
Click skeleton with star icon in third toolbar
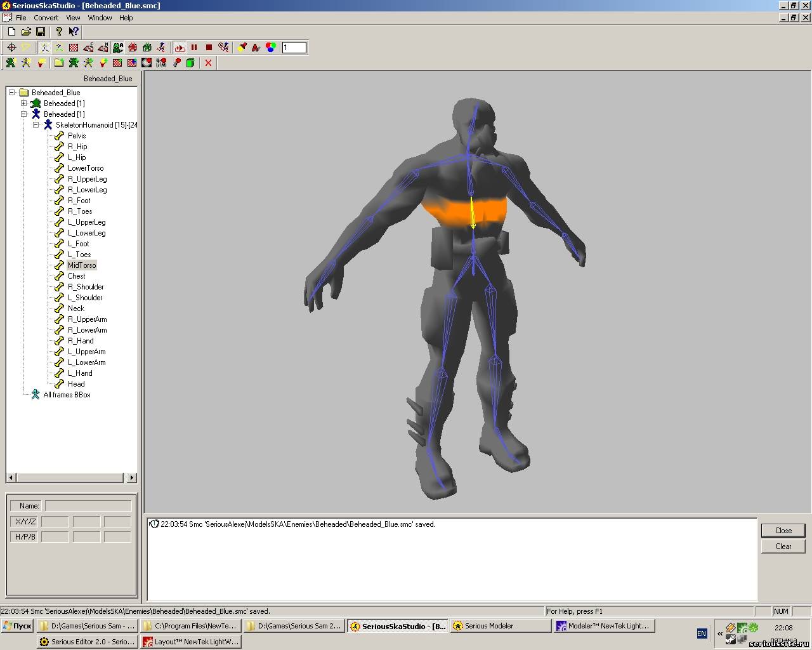(25, 63)
